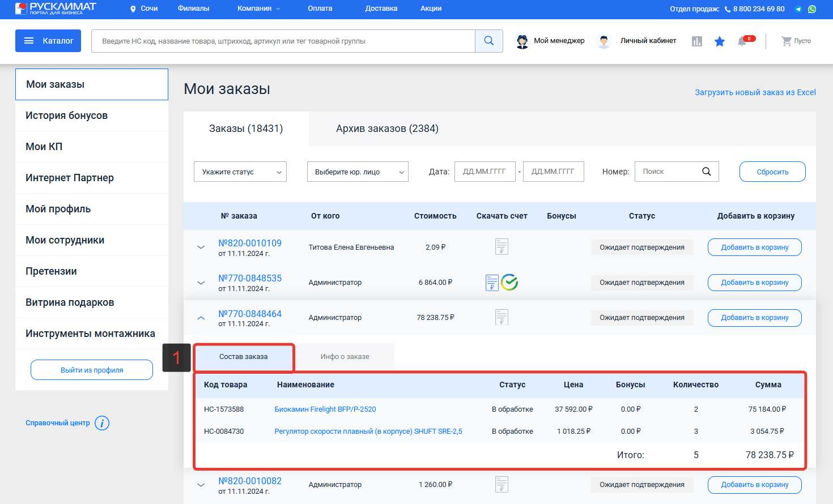Open Филиалы in the top menu
833x504 pixels.
tap(194, 8)
